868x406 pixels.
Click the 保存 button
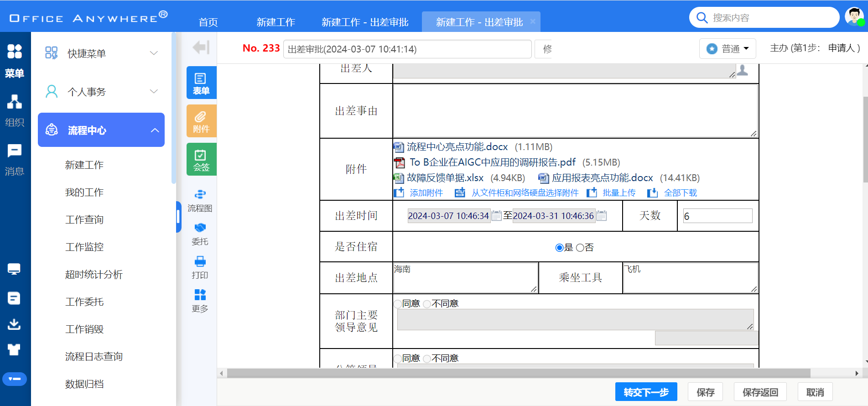pos(705,392)
